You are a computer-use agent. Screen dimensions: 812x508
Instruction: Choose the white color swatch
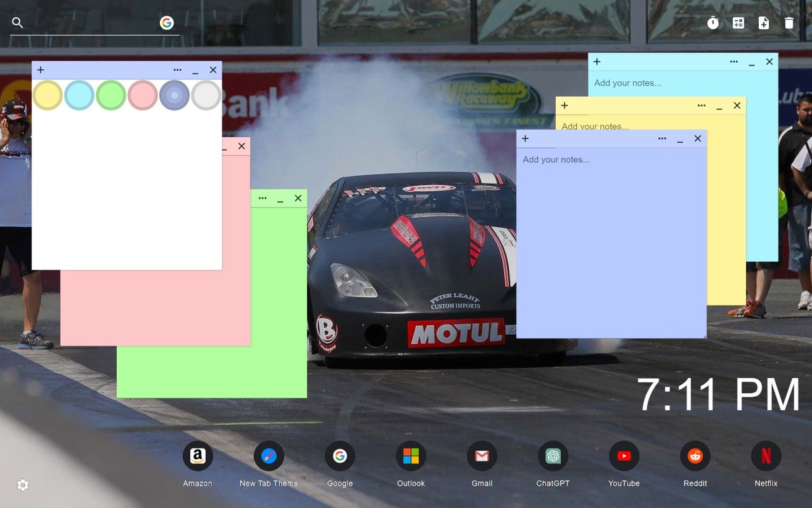tap(206, 95)
